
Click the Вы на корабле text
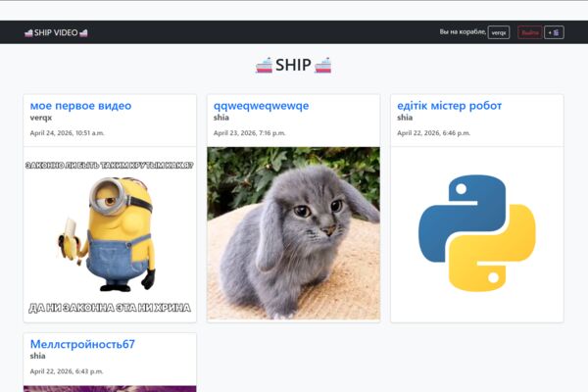coord(463,32)
